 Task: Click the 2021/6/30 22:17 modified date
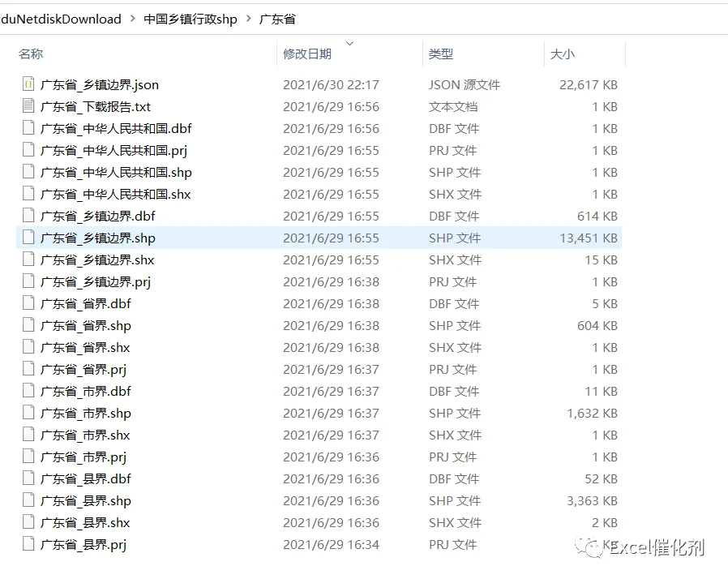click(x=331, y=84)
